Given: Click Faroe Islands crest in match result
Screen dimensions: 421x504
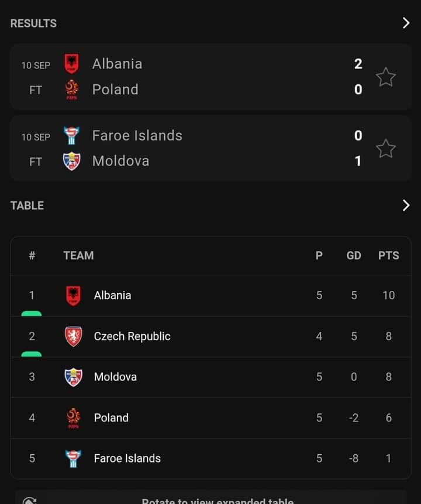Looking at the screenshot, I should (71, 135).
